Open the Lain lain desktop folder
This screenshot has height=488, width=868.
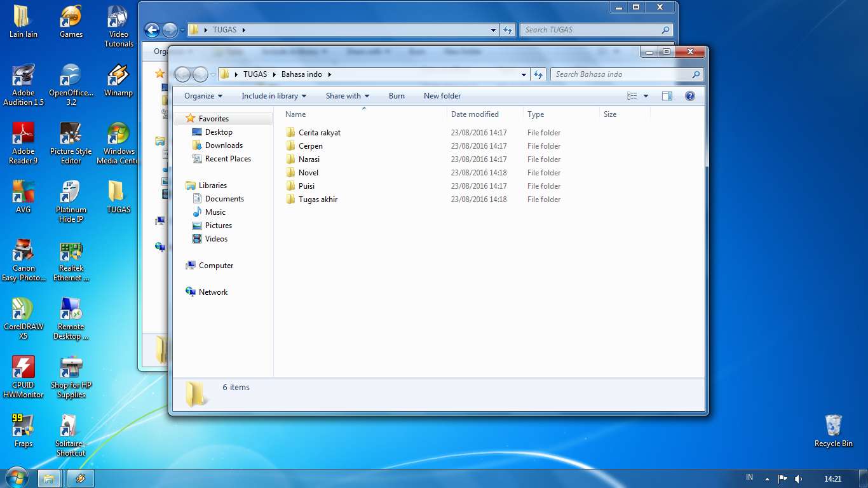tap(24, 22)
